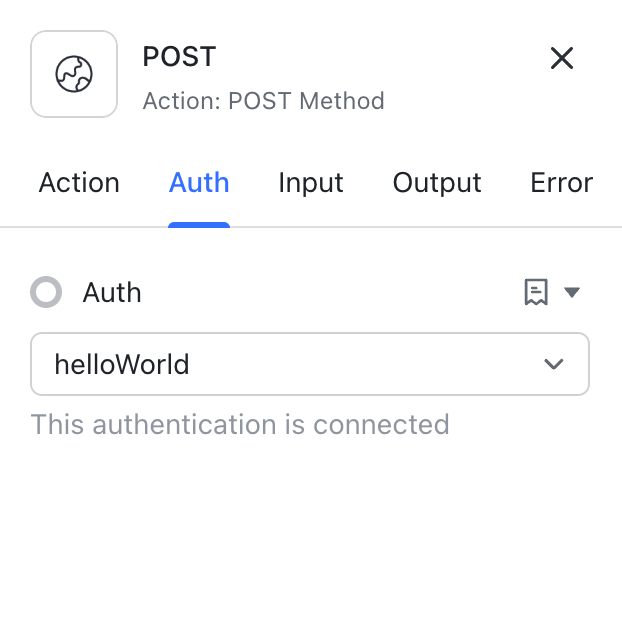Viewport: 622px width, 640px height.
Task: Click the receipt-style icon beside Auth
Action: (x=536, y=292)
